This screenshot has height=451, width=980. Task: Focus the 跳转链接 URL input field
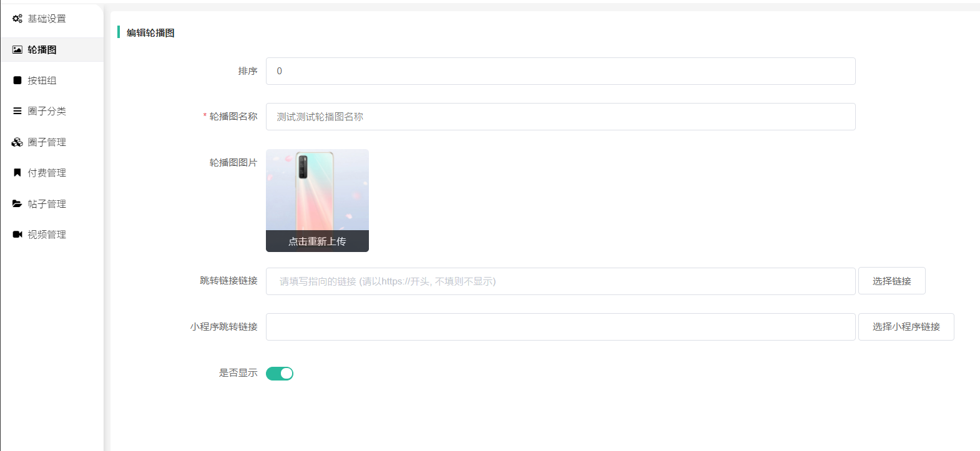(x=560, y=281)
